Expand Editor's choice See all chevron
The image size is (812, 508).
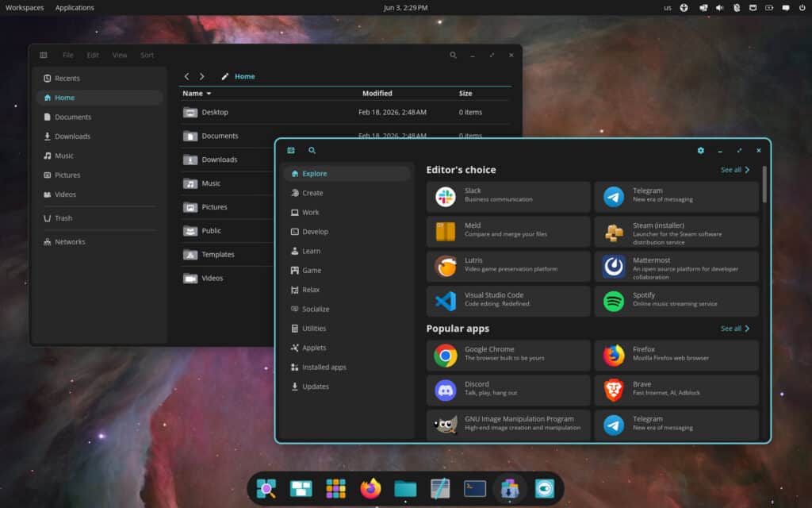747,170
